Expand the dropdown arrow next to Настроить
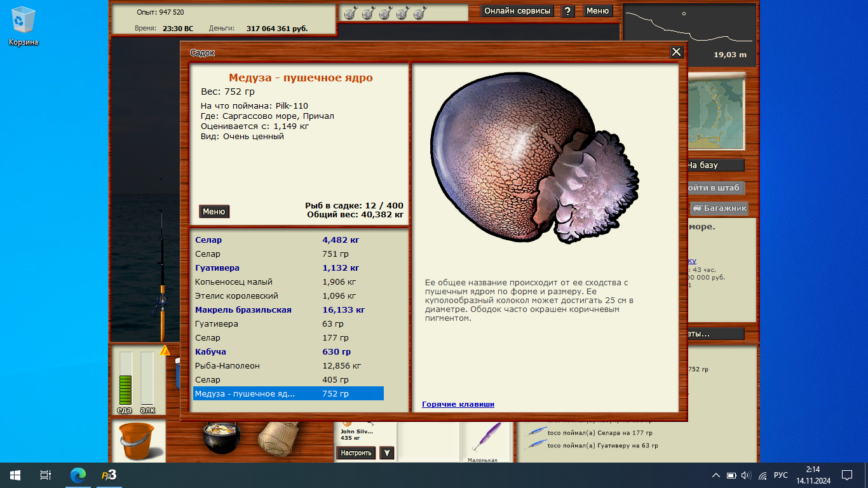868x488 pixels. coord(386,453)
